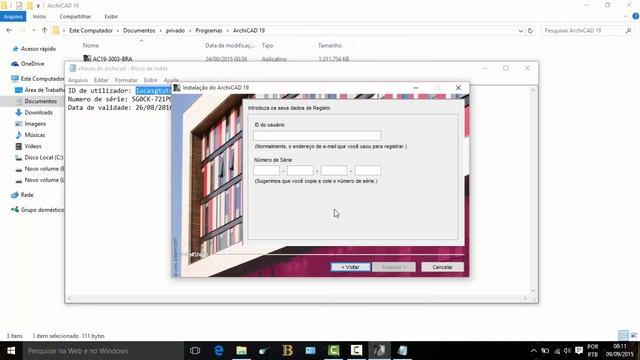Open the Arquivo tab in File Explorer
The image size is (640, 360).
[x=13, y=17]
